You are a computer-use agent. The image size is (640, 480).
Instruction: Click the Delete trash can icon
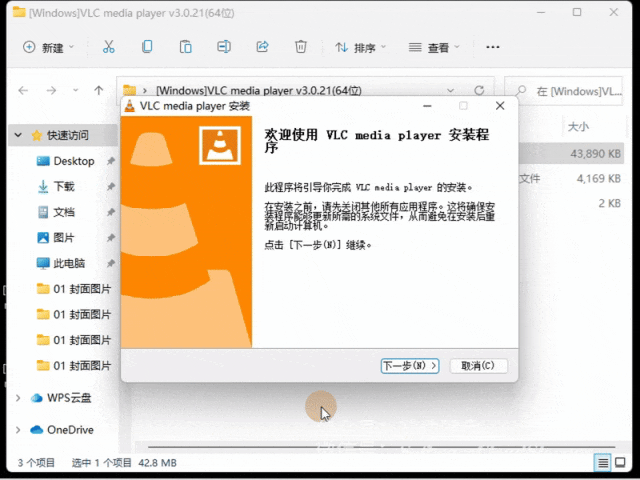[300, 47]
